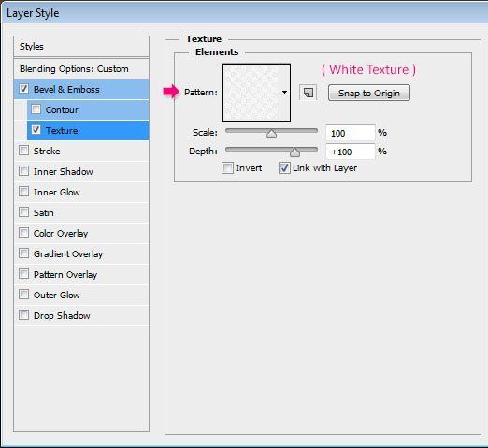Open the pattern picker dropdown arrow
The image size is (488, 448).
[285, 93]
